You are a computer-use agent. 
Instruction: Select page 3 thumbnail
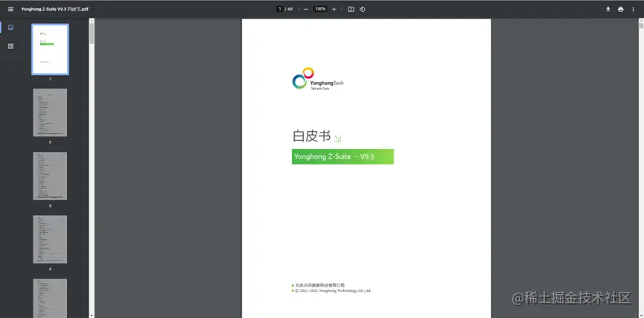50,176
